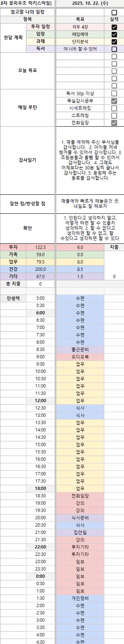
Task: Click the date cell 2025. 10. 22. (수)
Action: click(90, 3)
